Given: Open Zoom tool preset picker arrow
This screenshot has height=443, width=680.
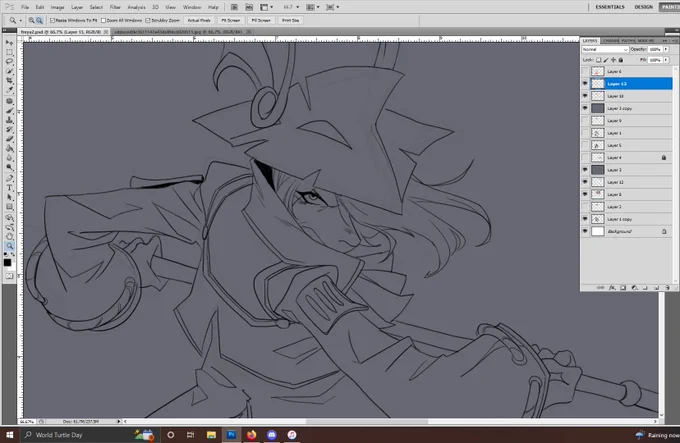Looking at the screenshot, I should click(20, 20).
